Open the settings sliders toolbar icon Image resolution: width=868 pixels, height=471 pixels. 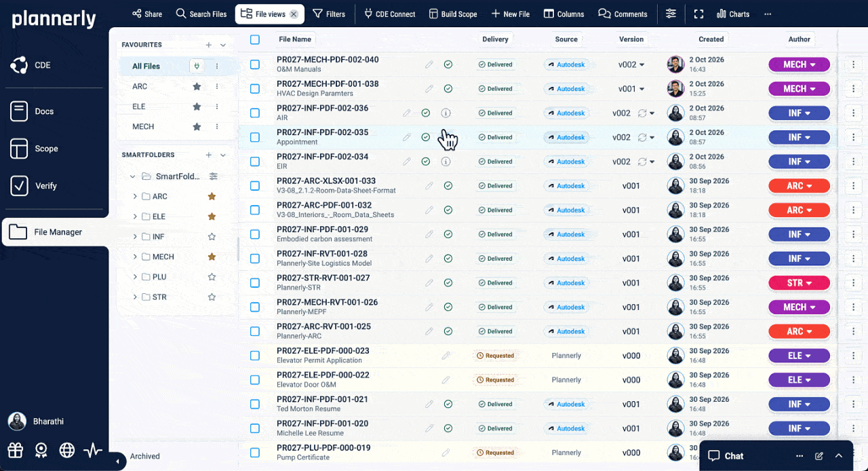[x=671, y=14]
